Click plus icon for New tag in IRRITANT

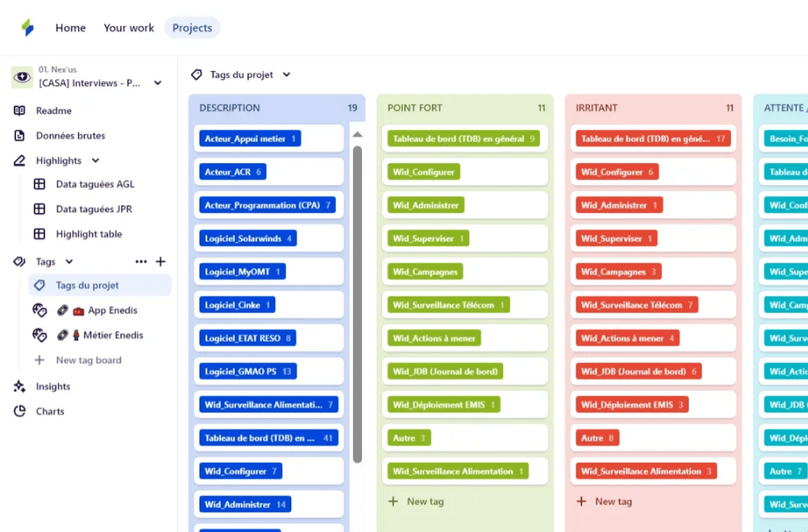pos(581,502)
